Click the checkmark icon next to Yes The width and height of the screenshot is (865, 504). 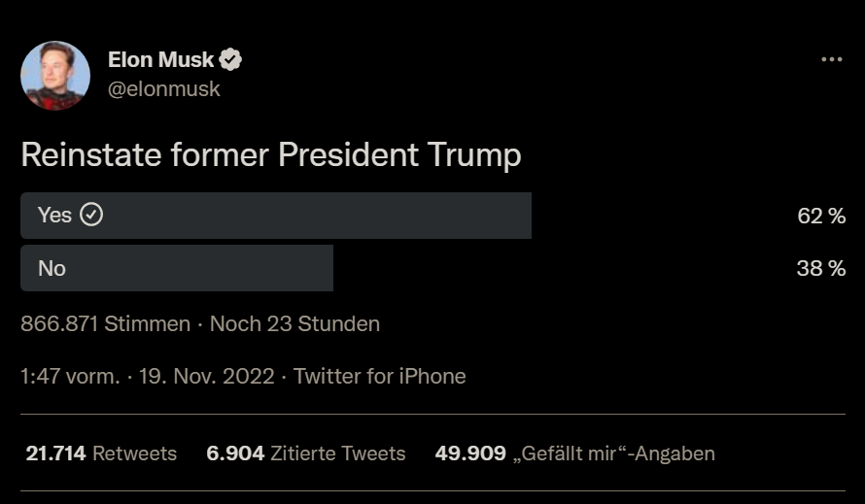point(91,216)
